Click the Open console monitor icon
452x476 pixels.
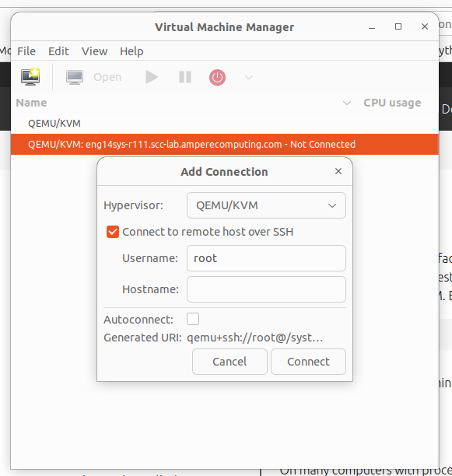coord(75,77)
